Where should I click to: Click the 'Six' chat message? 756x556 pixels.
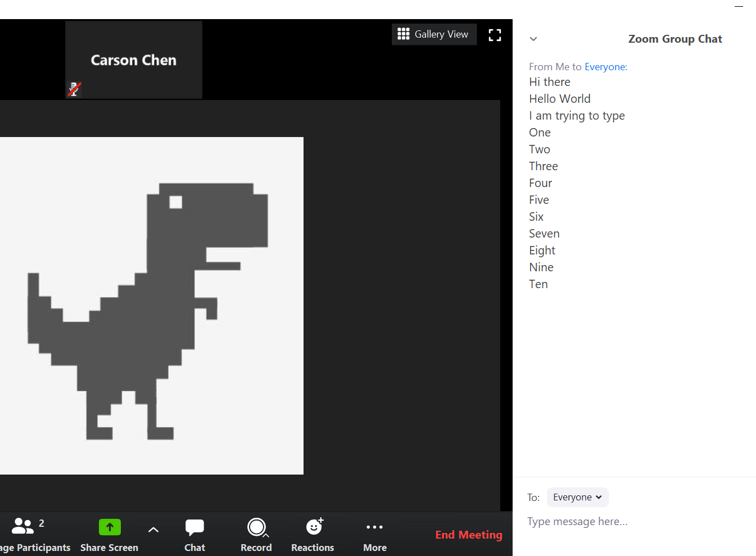pos(536,217)
